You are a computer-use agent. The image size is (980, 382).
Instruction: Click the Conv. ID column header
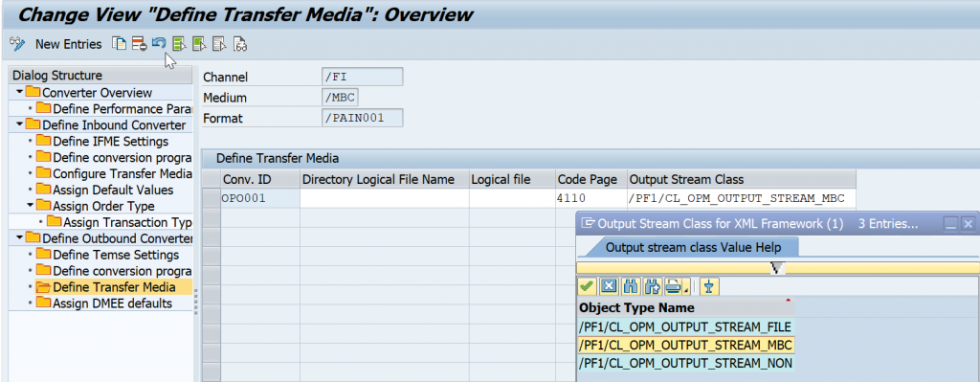260,179
